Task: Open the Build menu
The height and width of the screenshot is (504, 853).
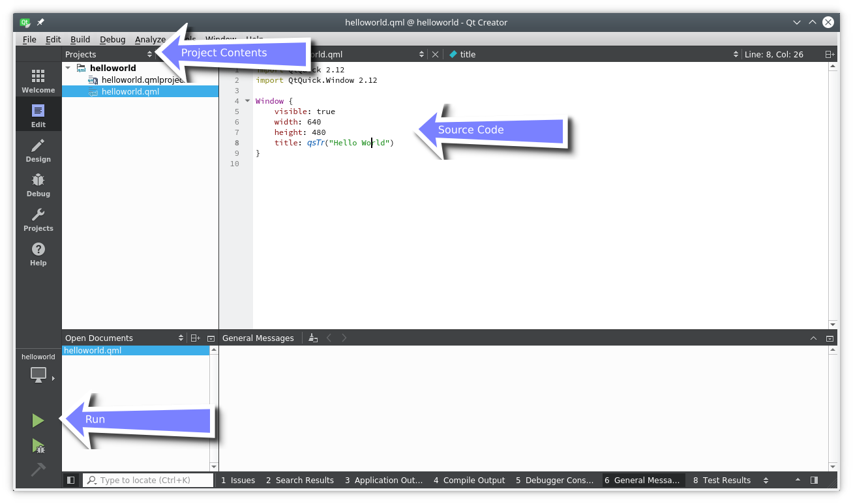Action: [80, 40]
